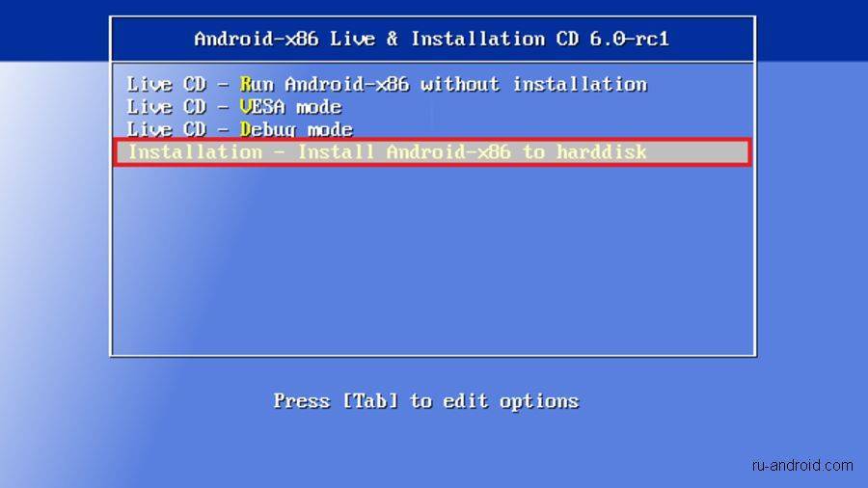Click the yellow D hotkey letter in Debug
The image size is (868, 488).
click(246, 129)
